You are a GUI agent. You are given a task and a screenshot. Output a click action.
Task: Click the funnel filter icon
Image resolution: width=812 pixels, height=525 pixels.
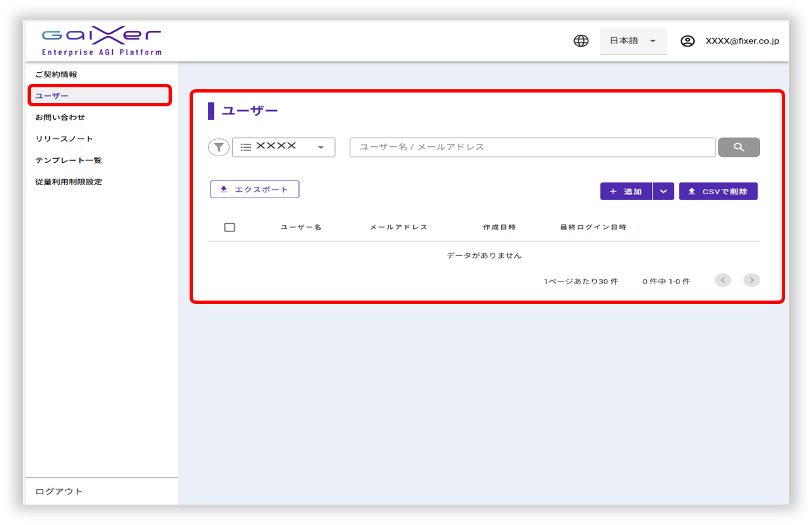click(218, 148)
